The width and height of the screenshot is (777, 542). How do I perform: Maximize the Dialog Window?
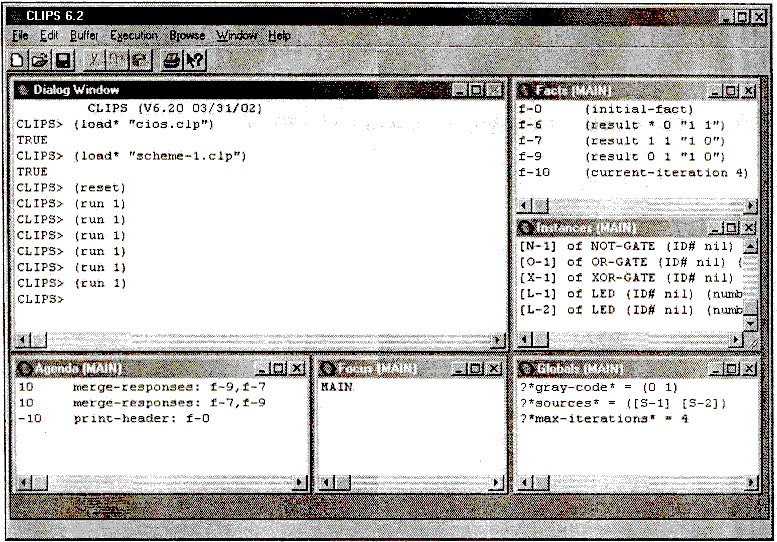[477, 91]
